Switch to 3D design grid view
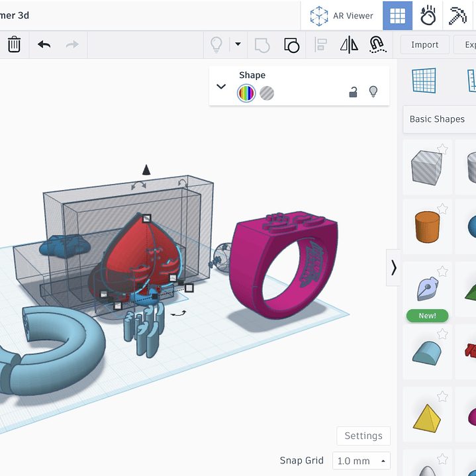 tap(397, 16)
